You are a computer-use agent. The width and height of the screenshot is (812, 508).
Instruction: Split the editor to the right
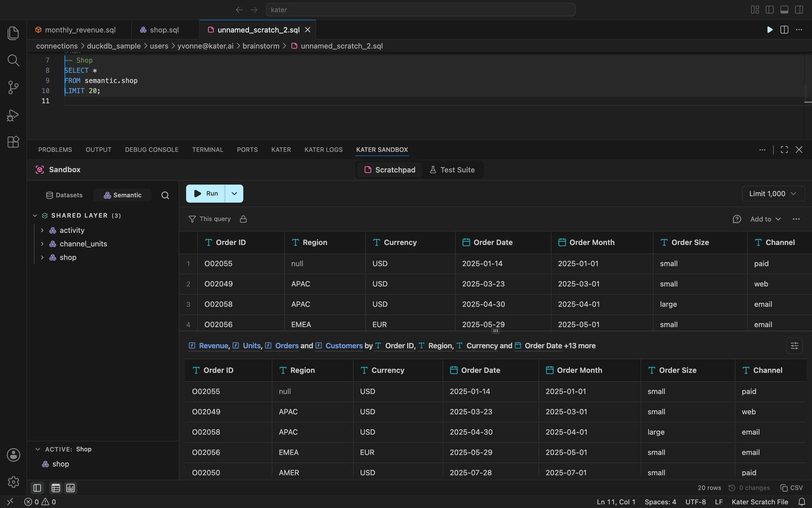point(784,29)
